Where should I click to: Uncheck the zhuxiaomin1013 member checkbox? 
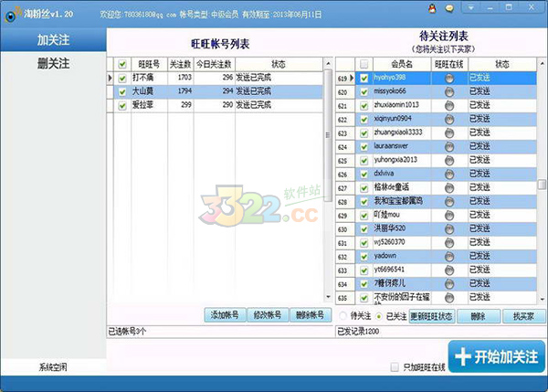click(x=364, y=105)
